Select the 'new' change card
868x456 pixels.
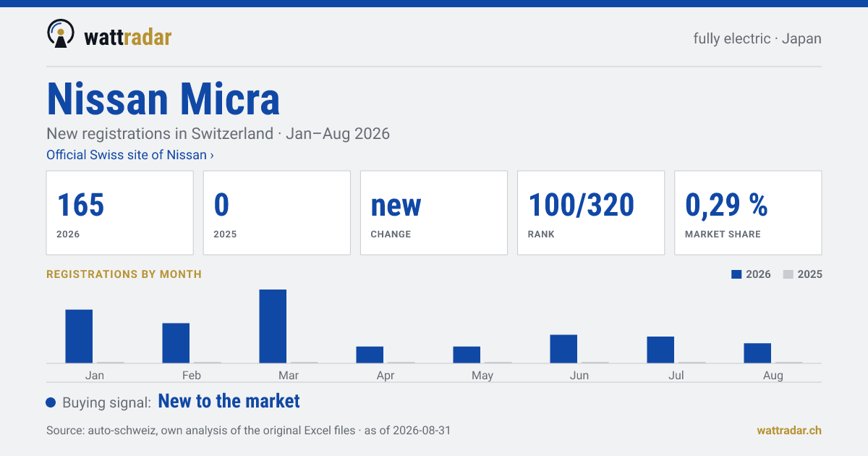[434, 213]
